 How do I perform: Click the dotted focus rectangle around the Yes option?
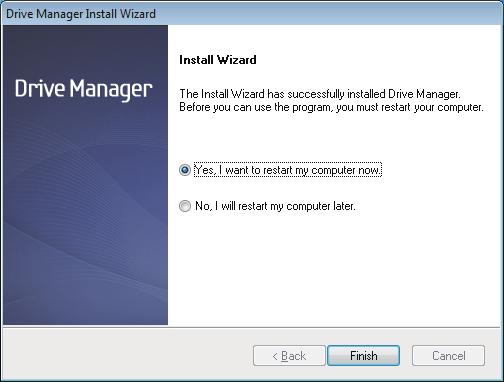coord(288,170)
